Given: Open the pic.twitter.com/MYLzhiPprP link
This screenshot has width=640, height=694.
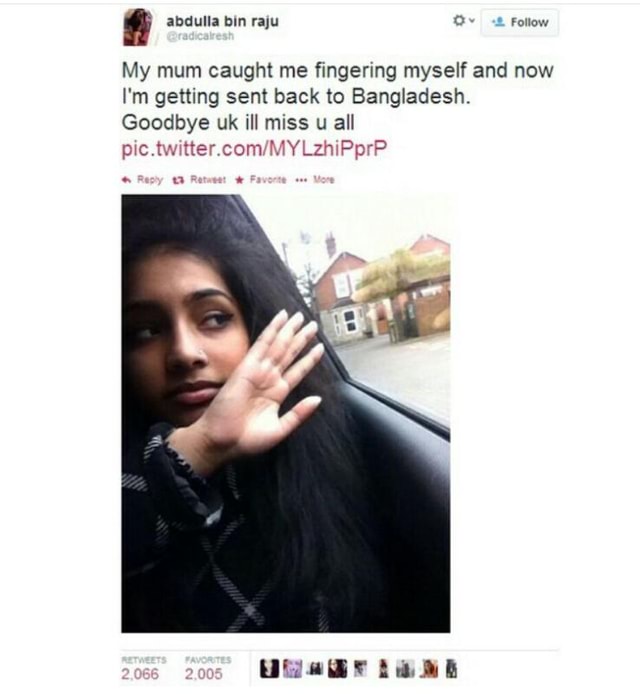Looking at the screenshot, I should click(254, 148).
